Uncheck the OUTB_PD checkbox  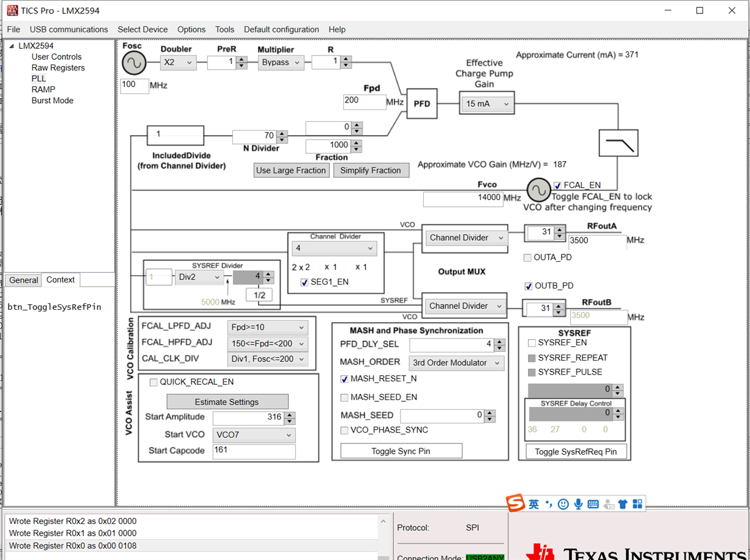(x=528, y=286)
